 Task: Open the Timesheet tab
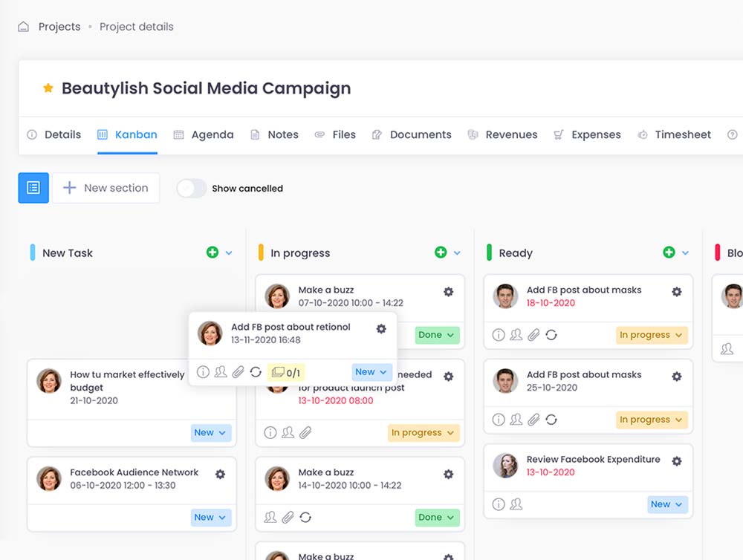coord(674,134)
